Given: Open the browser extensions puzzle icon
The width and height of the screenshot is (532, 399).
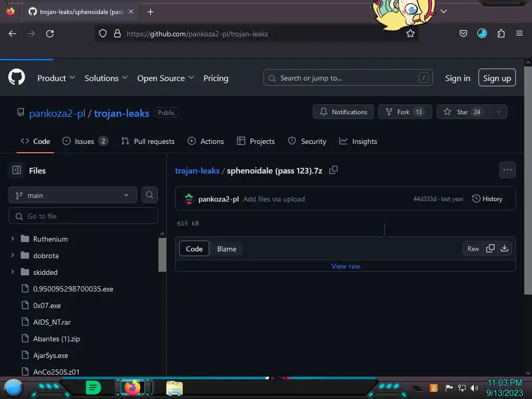Looking at the screenshot, I should tap(501, 33).
